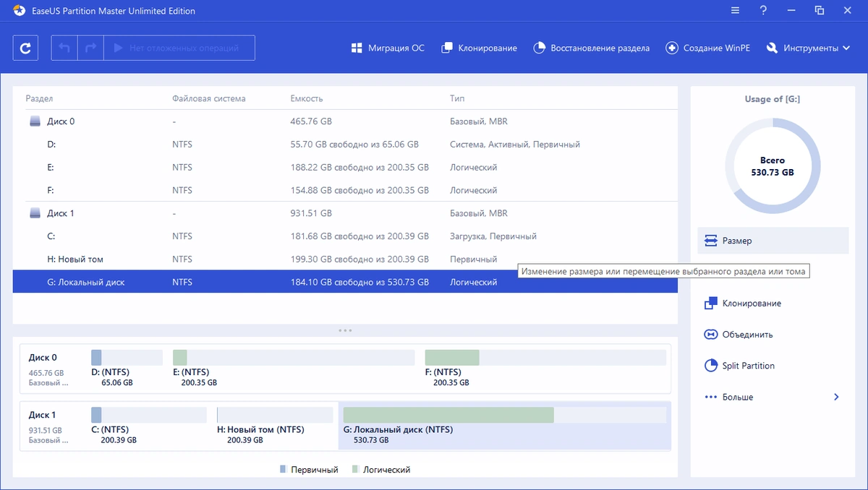Open Миграция ОС tool
This screenshot has width=868, height=490.
click(388, 48)
